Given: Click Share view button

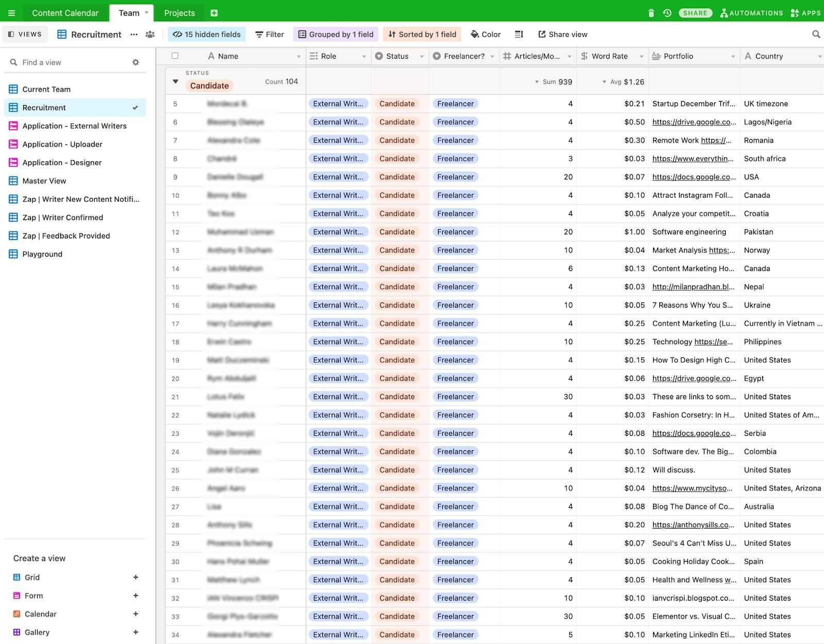Looking at the screenshot, I should (563, 35).
